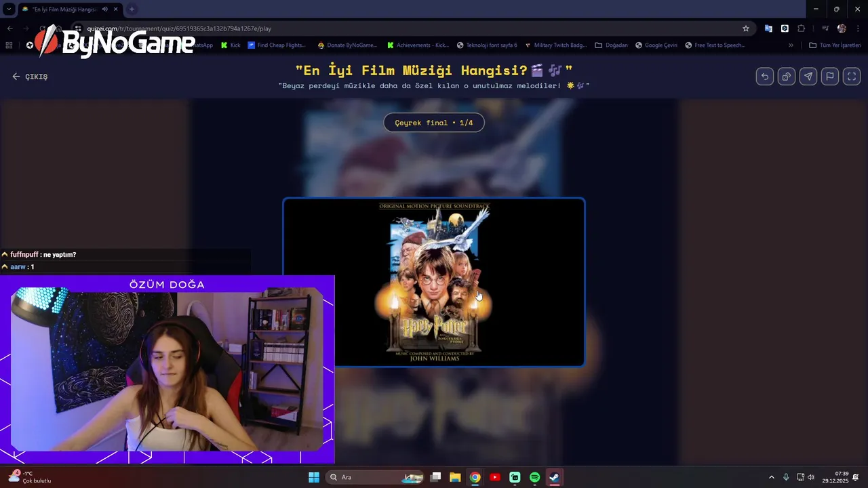The height and width of the screenshot is (488, 868).
Task: Click the ÇIKIŞ exit button
Action: (x=30, y=77)
